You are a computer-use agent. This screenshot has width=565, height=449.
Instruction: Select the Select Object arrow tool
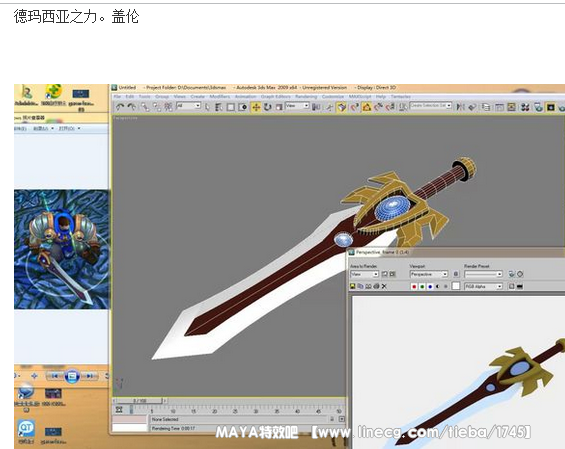[x=207, y=107]
